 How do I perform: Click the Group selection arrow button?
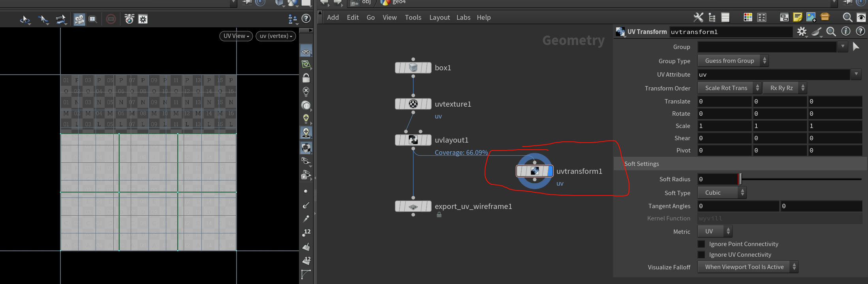856,47
